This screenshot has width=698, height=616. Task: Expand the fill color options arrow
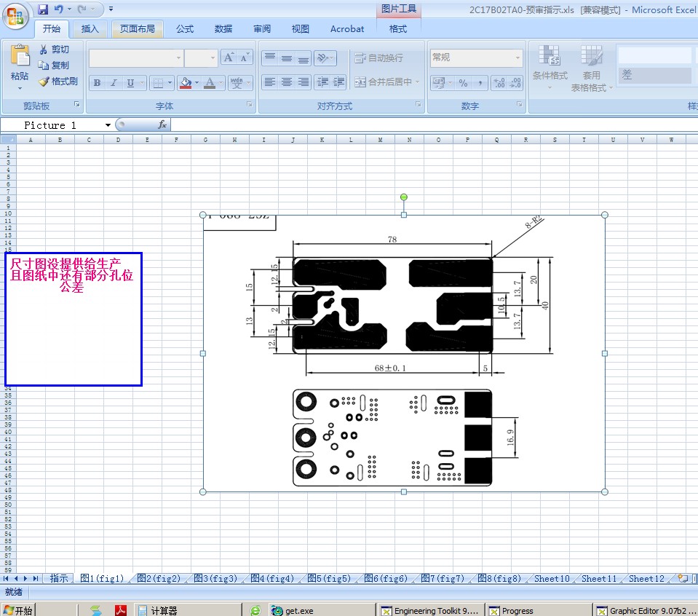coord(197,83)
